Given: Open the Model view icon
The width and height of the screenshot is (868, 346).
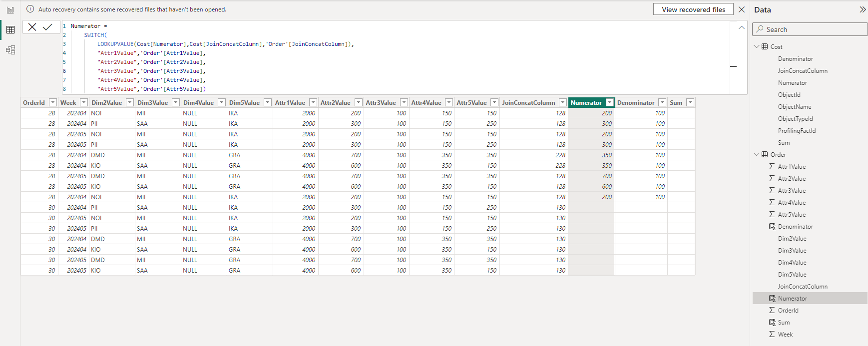Looking at the screenshot, I should click(x=10, y=50).
